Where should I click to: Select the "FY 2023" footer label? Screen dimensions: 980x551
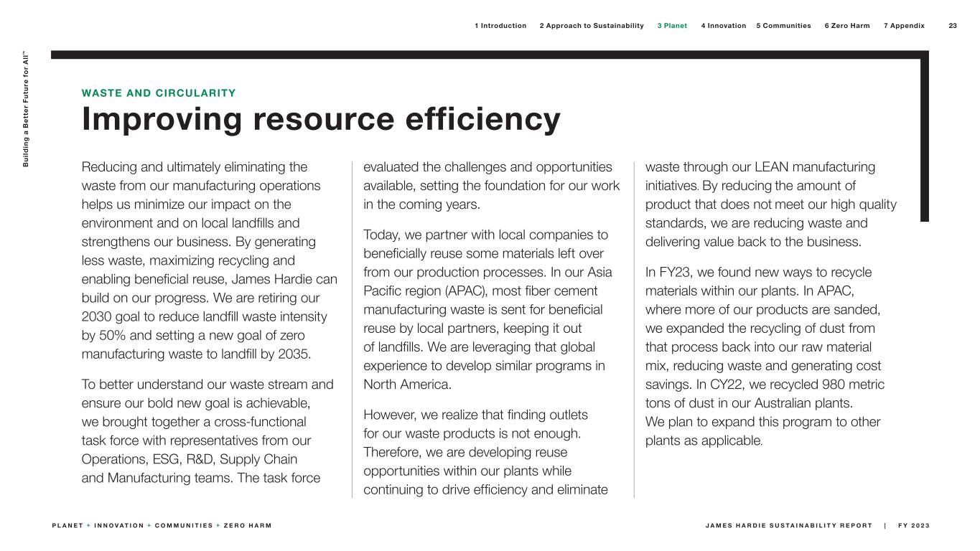point(913,526)
